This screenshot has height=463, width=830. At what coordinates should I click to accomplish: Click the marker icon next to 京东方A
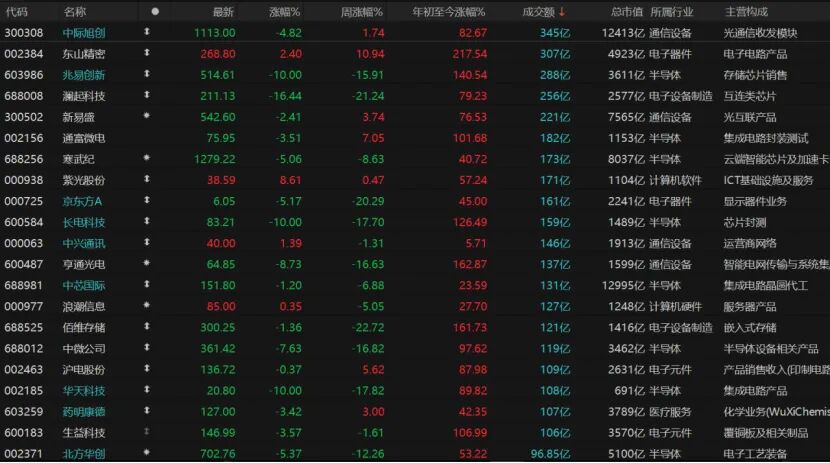[147, 200]
